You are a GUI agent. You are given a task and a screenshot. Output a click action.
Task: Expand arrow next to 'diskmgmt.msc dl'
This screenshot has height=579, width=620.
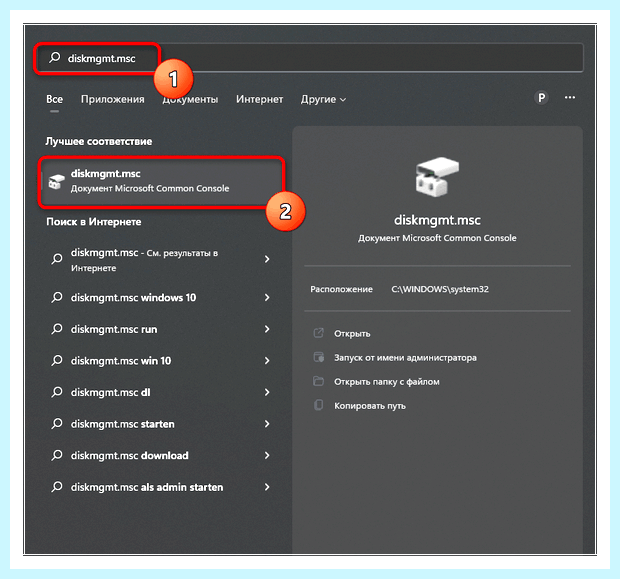(267, 392)
